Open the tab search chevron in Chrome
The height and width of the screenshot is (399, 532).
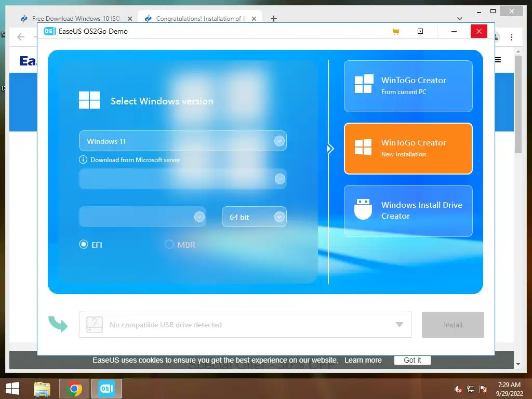460,19
